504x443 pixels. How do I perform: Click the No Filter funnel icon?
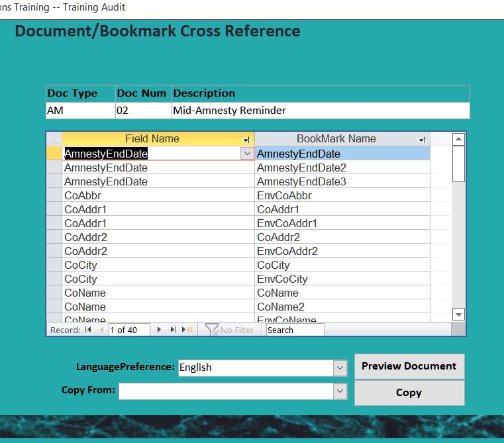[211, 330]
